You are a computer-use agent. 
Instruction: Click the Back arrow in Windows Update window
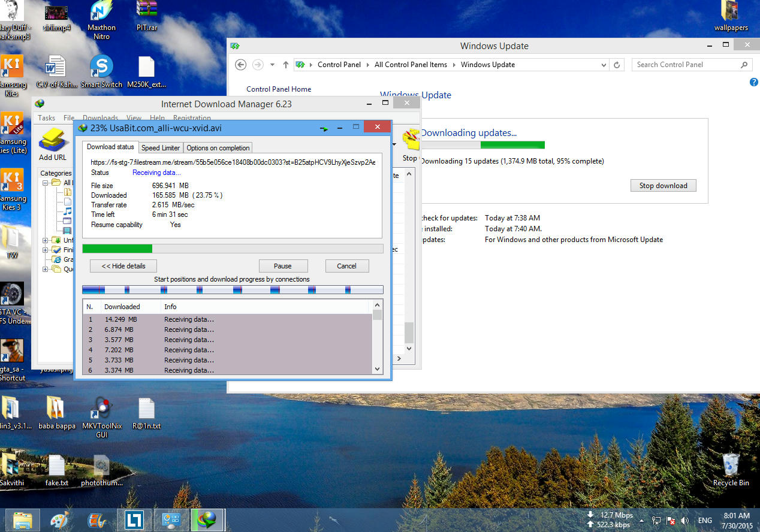pyautogui.click(x=241, y=65)
